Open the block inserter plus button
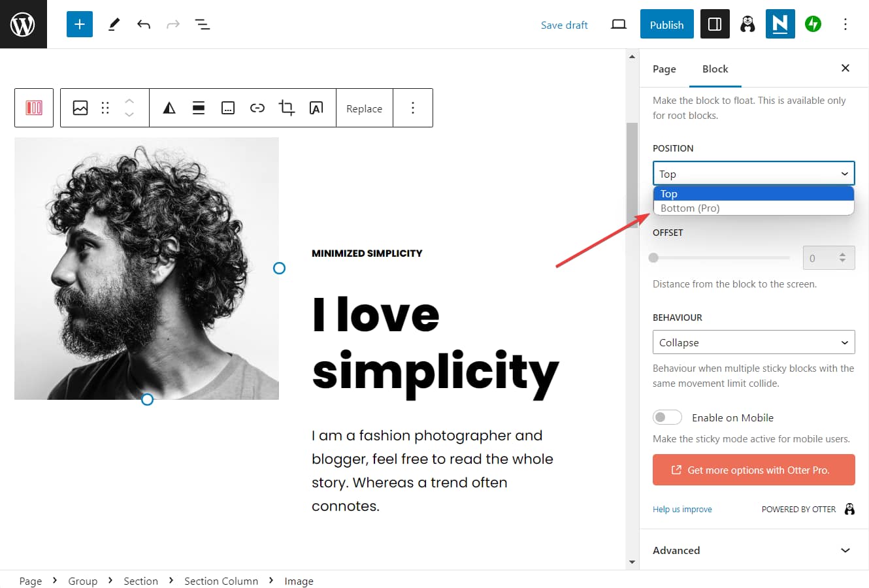869x588 pixels. click(x=80, y=24)
